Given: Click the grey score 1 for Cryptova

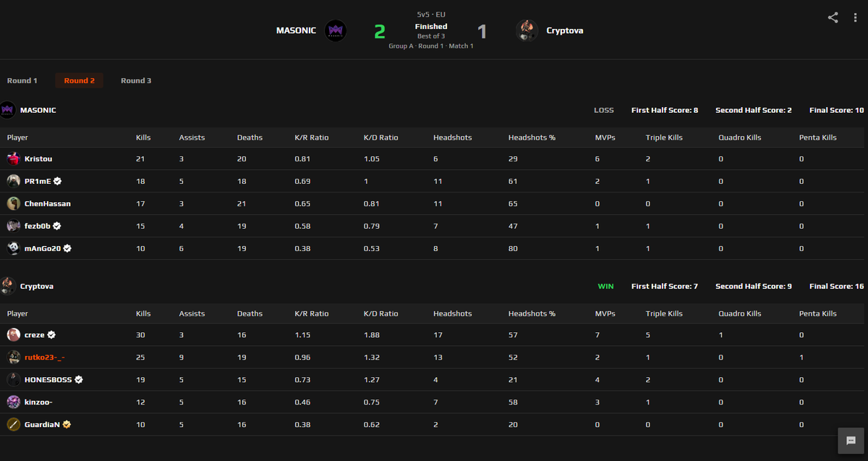Looking at the screenshot, I should [482, 31].
